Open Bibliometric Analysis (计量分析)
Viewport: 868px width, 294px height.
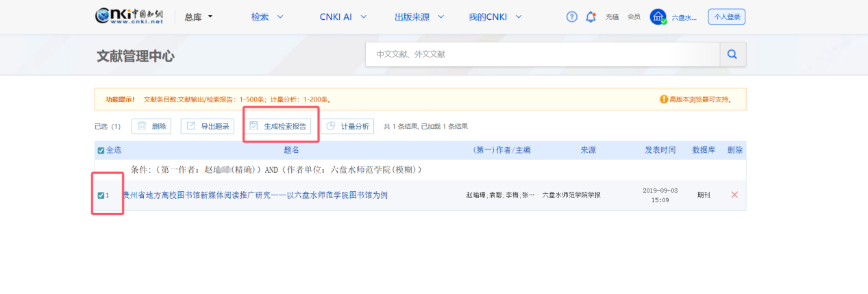(x=347, y=126)
